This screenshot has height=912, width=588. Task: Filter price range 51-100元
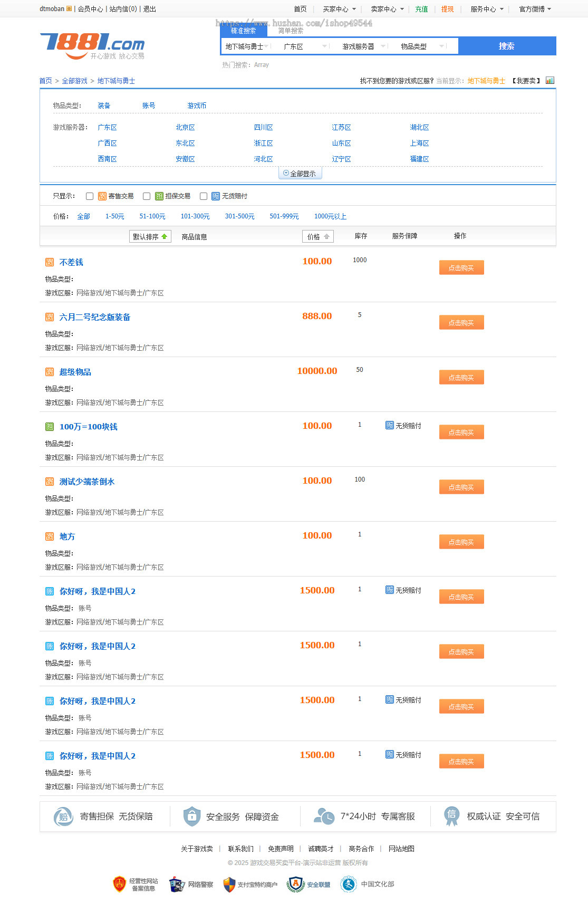(152, 216)
